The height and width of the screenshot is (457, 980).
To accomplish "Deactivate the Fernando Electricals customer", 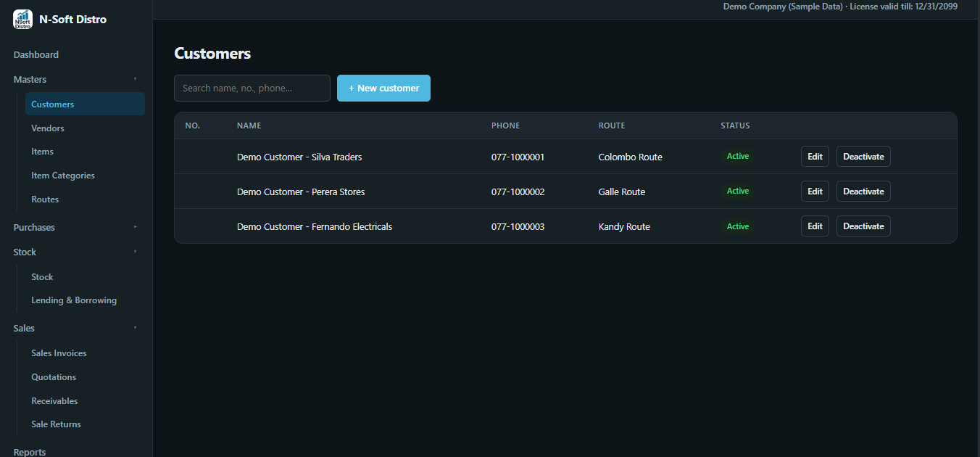I will pos(863,226).
